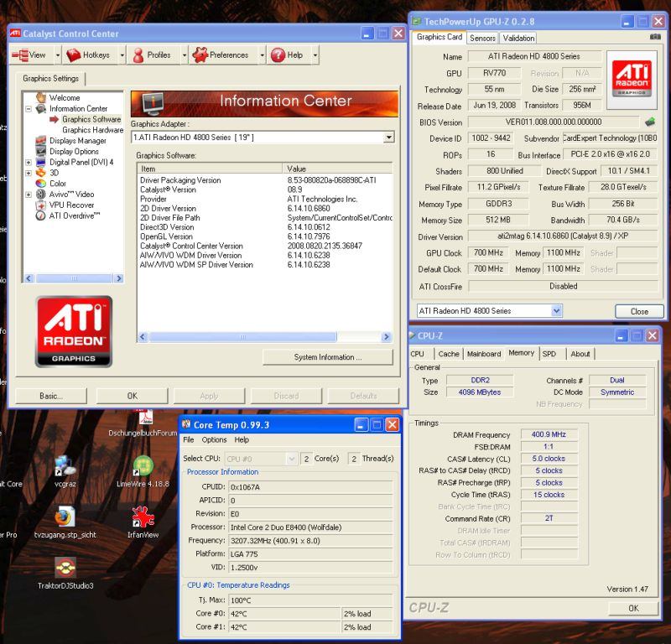Open the Select CPU dropdown in Core Temp
Viewport: 671px width, 644px height.
tap(260, 459)
